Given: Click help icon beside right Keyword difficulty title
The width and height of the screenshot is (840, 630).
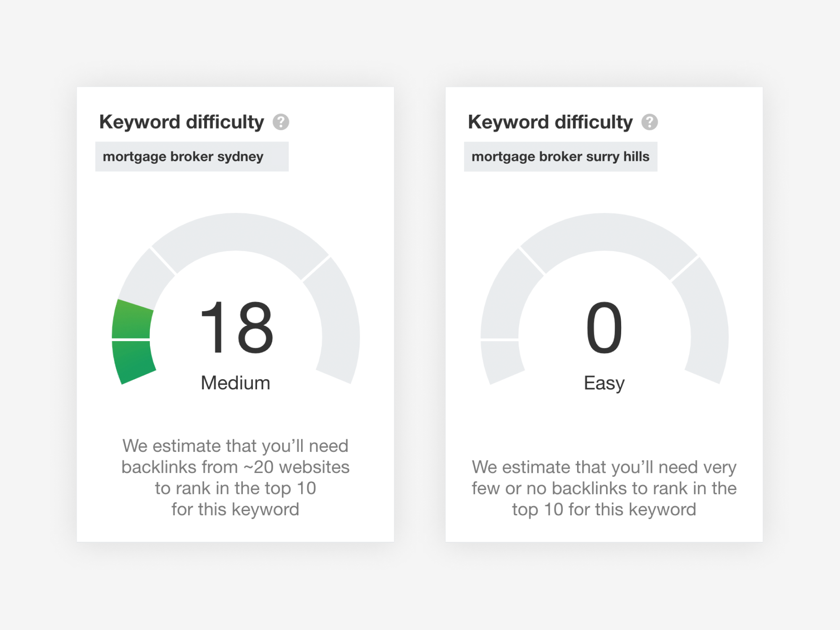Looking at the screenshot, I should pos(649,122).
